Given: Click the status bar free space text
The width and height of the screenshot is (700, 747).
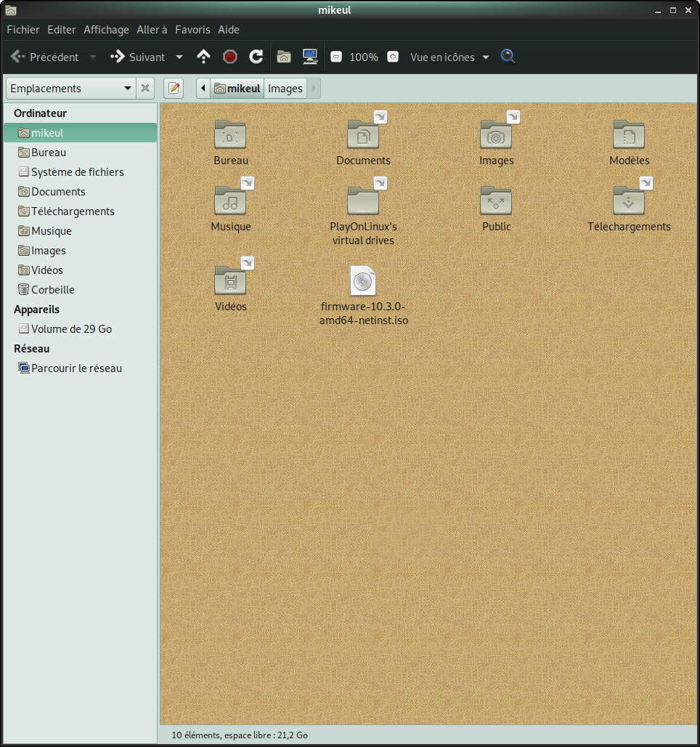Looking at the screenshot, I should [x=240, y=735].
